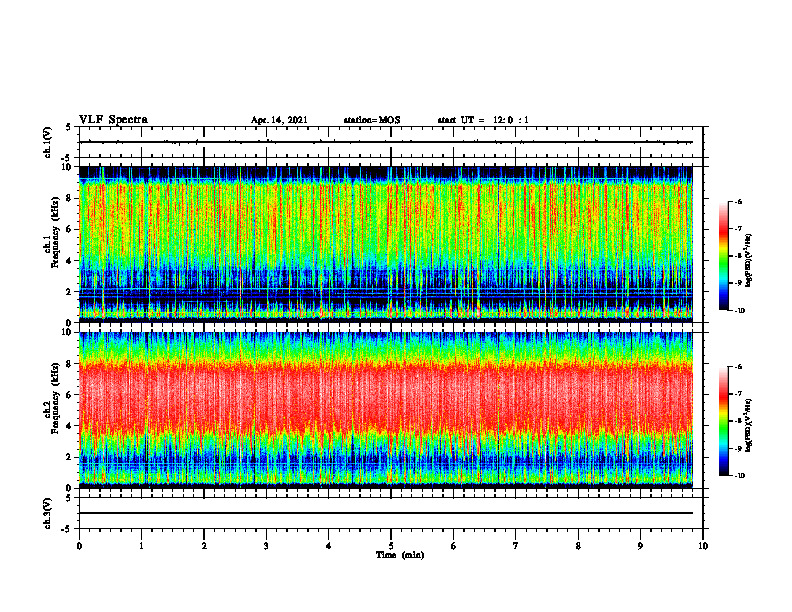Click time axis tick label '6'
Screen dimensions: 792x612
(x=454, y=546)
